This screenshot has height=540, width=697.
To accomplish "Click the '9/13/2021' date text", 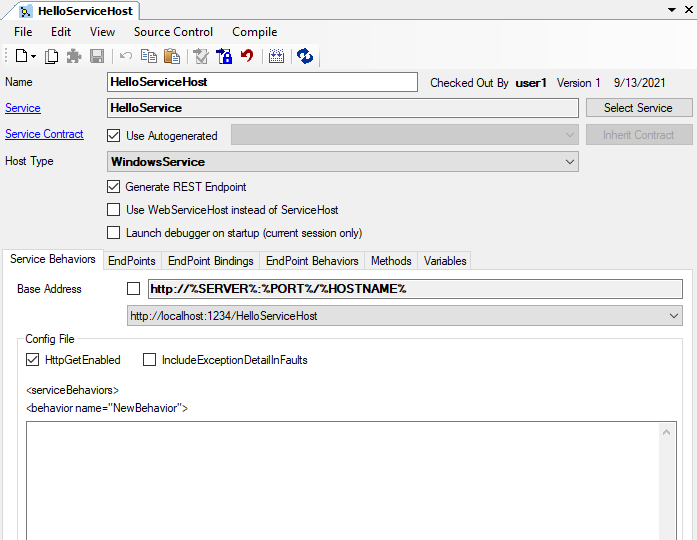I will [639, 83].
